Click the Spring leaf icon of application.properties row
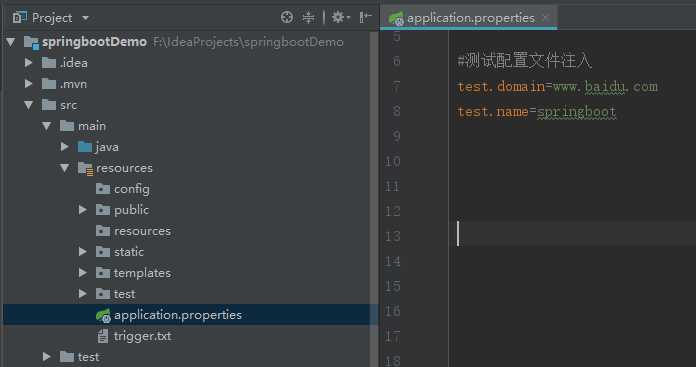This screenshot has width=696, height=367. 103,315
